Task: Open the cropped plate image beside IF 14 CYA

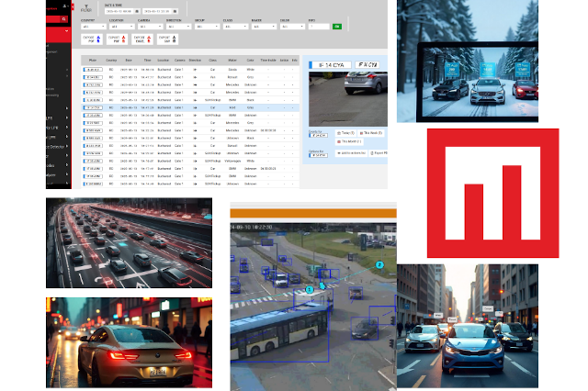Action: pos(367,65)
